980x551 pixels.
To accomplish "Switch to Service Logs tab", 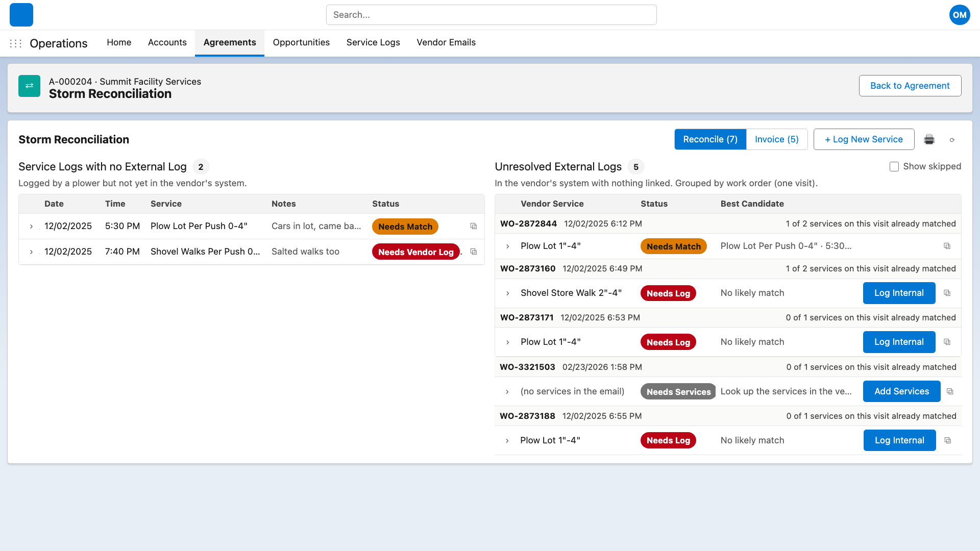I will click(x=373, y=42).
